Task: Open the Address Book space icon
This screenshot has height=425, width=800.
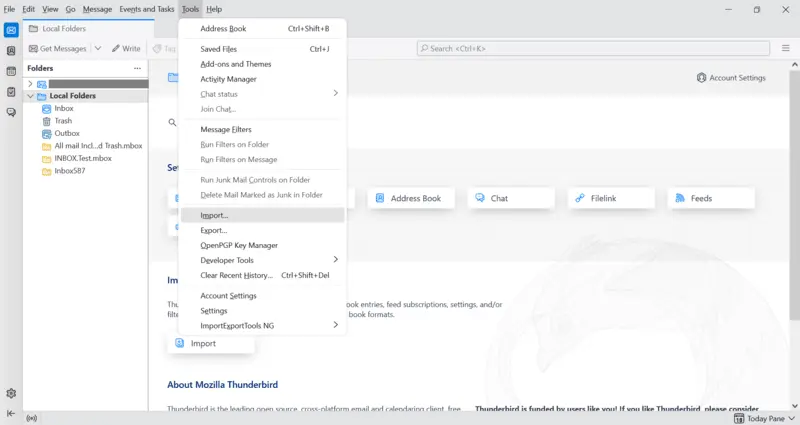Action: pyautogui.click(x=11, y=51)
